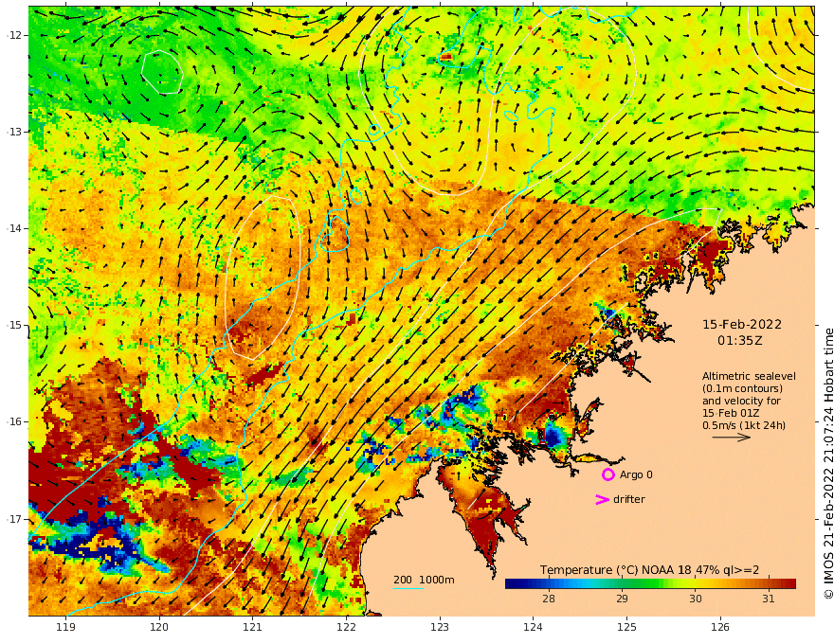Image resolution: width=834 pixels, height=644 pixels.
Task: Click the longitude label 126
Action: (x=720, y=627)
